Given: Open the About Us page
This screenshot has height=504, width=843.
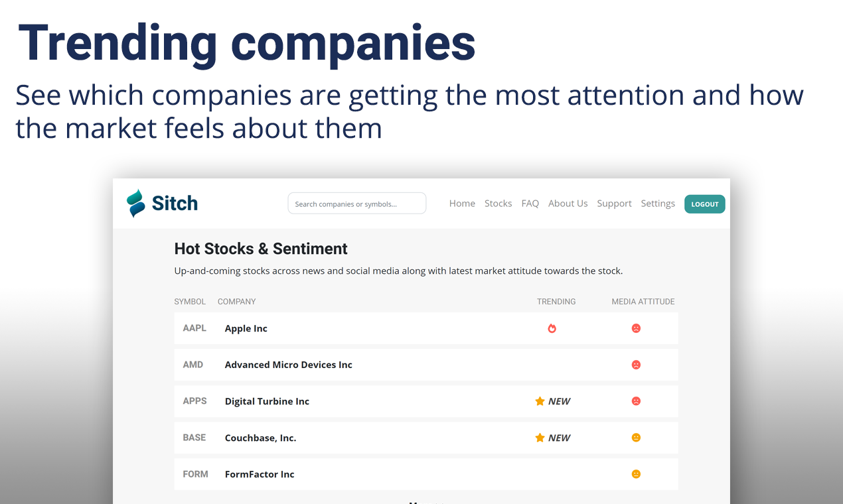Looking at the screenshot, I should (x=568, y=204).
